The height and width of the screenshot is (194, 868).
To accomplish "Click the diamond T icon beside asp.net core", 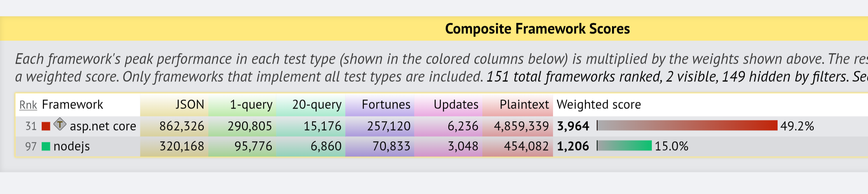I will point(60,124).
